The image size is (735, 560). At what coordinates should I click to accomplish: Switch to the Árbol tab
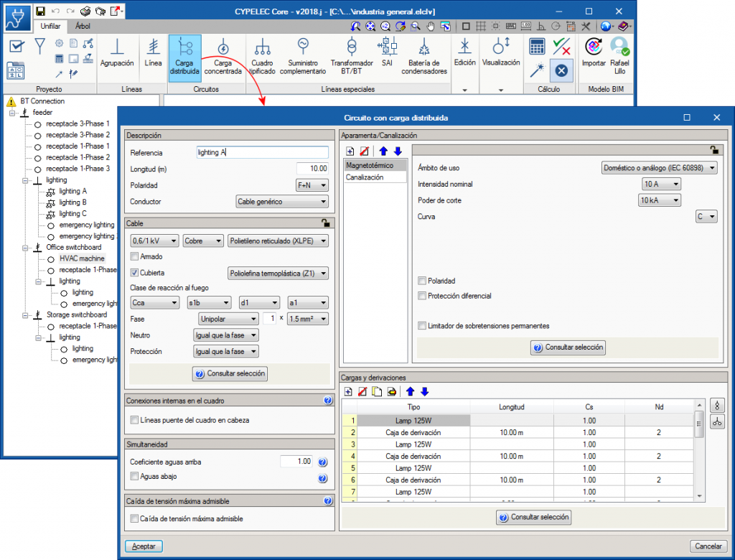coord(83,25)
